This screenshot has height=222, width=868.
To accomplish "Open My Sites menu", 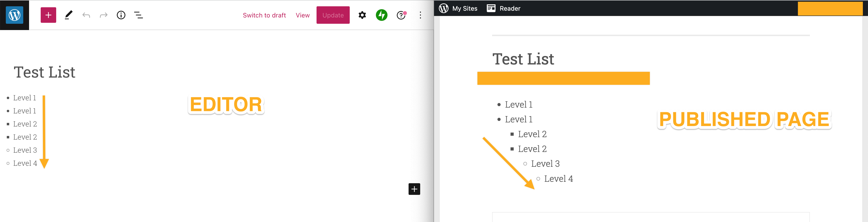I will [x=464, y=8].
